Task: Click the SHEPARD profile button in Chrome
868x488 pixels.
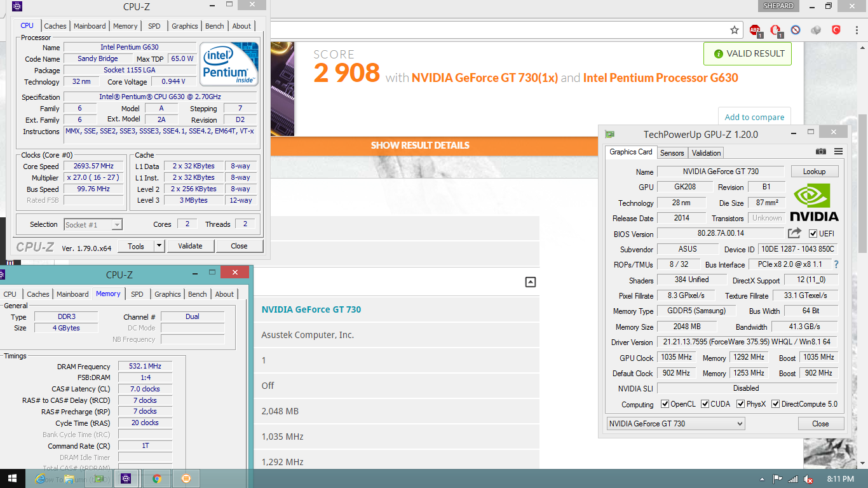Action: tap(778, 6)
